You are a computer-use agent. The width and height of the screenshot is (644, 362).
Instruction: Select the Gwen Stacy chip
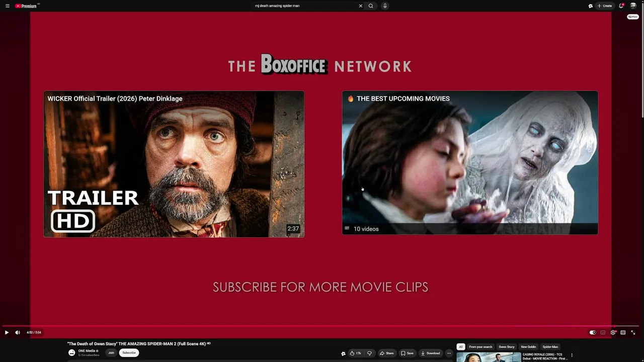pyautogui.click(x=507, y=347)
